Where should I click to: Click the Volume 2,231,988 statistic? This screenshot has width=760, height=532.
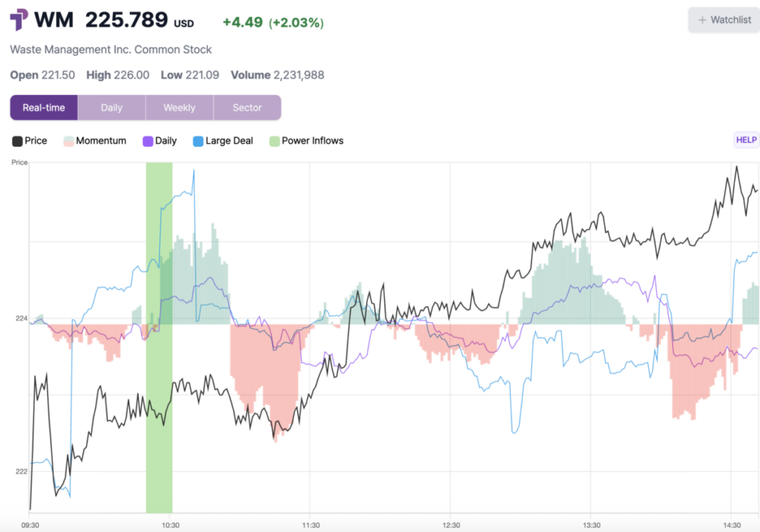(x=277, y=75)
